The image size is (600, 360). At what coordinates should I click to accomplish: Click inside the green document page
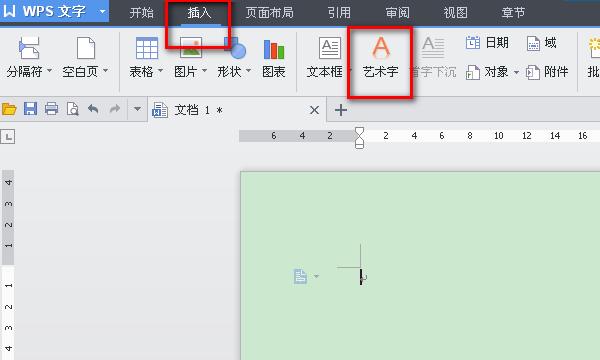click(420, 266)
